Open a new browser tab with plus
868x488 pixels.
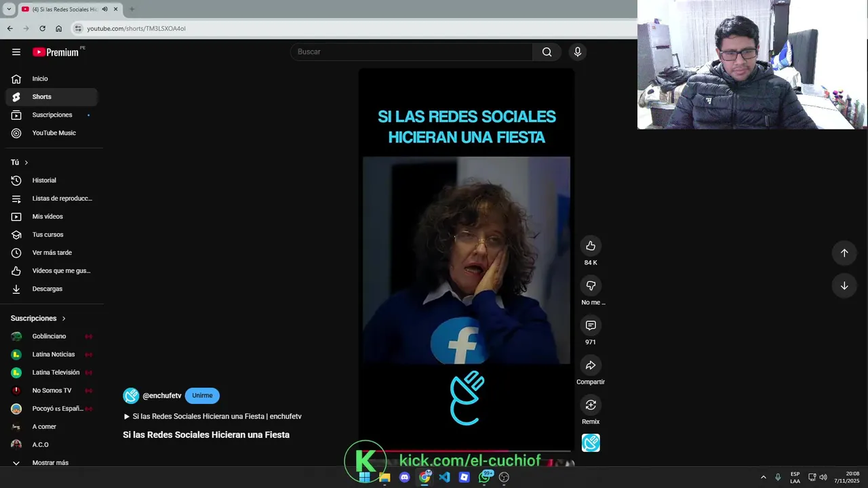(132, 9)
